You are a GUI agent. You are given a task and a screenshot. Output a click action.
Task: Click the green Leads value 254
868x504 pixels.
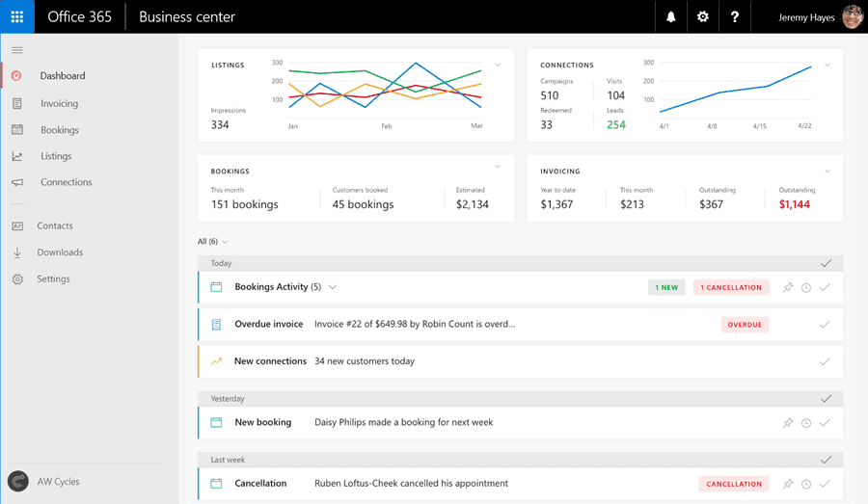coord(615,124)
